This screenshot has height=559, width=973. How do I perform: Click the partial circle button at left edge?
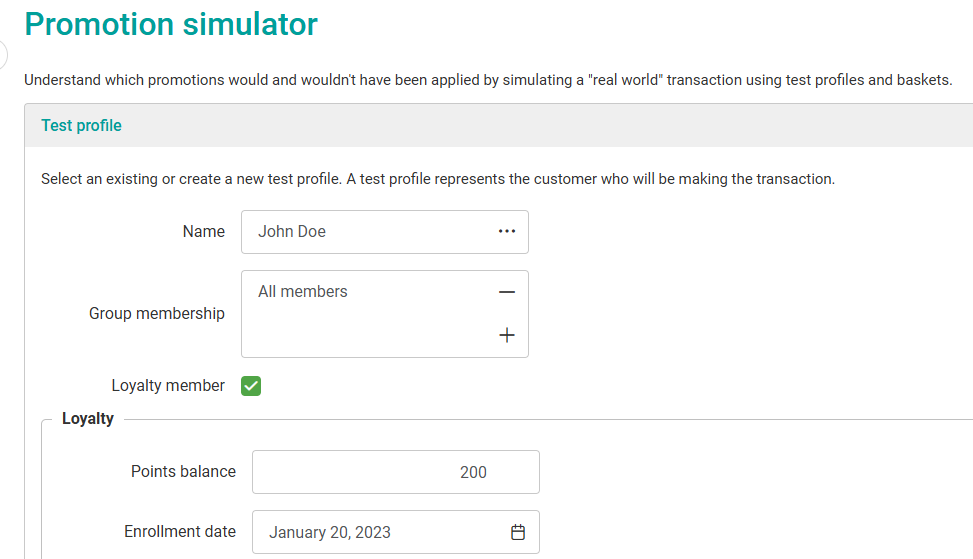click(3, 55)
